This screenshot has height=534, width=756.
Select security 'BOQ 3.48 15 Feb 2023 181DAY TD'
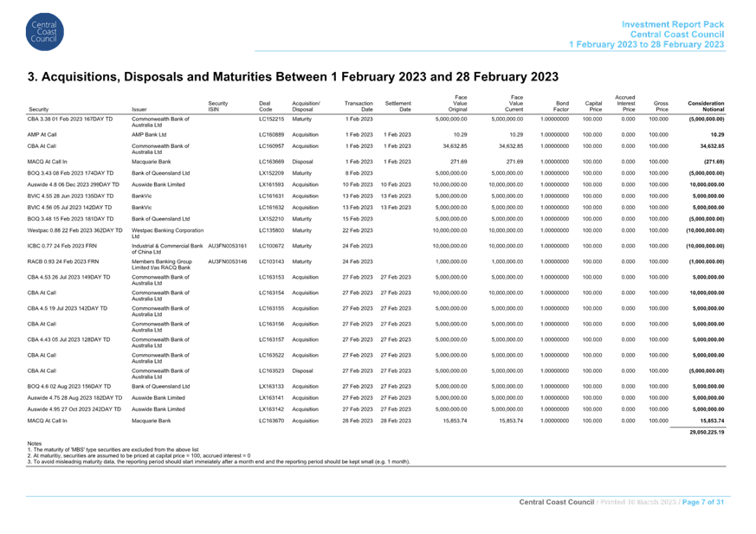click(x=70, y=219)
